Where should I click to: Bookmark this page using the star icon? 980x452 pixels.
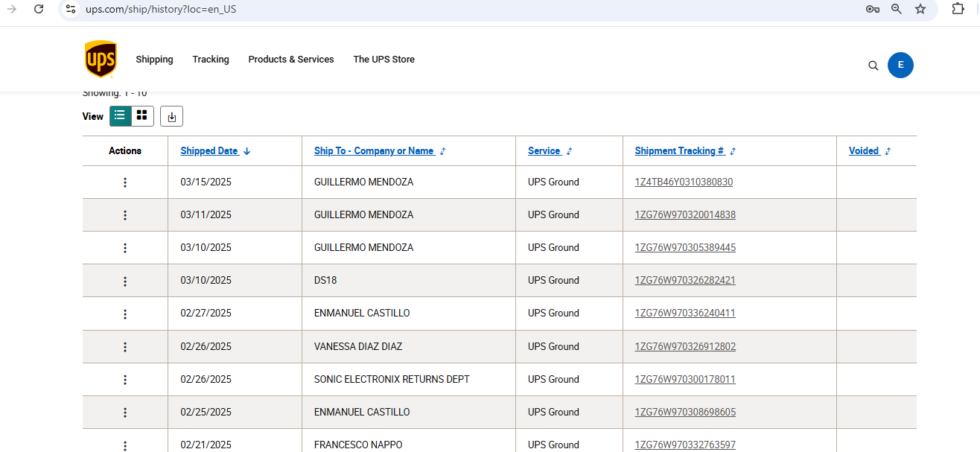point(920,9)
